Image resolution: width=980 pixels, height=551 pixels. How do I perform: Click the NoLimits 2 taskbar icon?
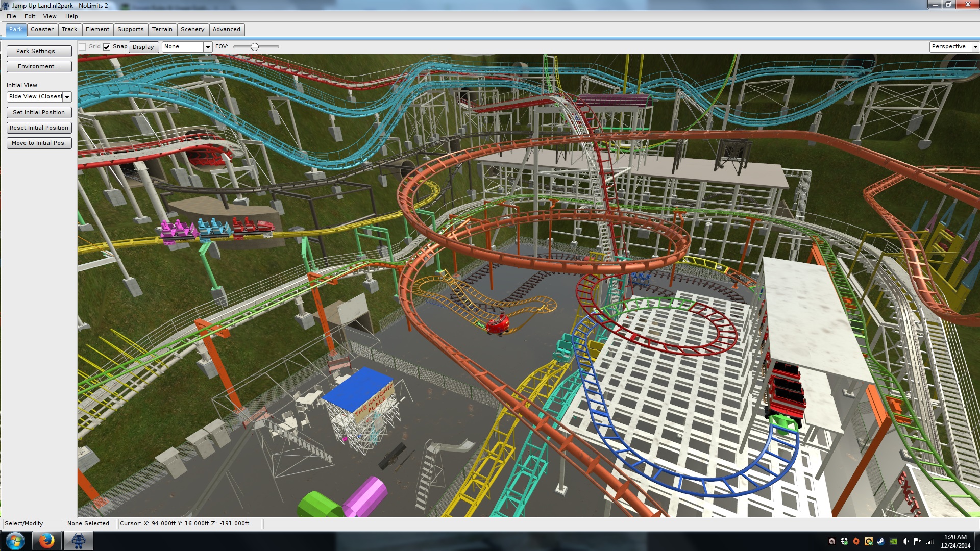point(78,541)
